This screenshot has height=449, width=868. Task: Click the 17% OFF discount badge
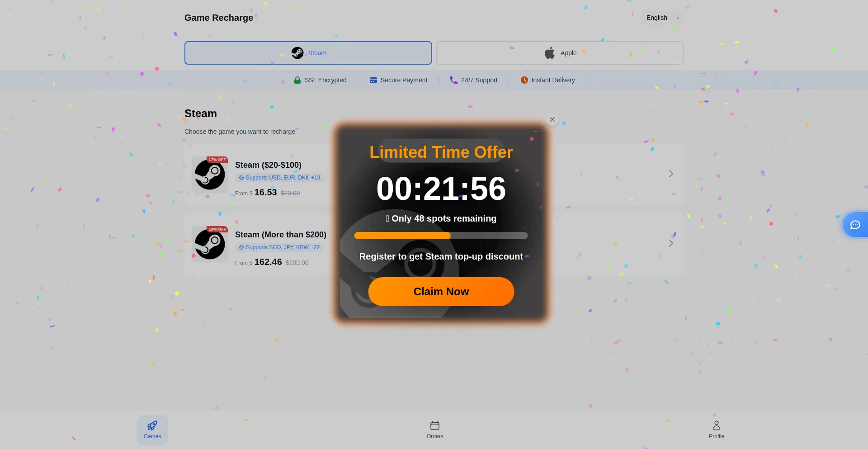coord(217,160)
